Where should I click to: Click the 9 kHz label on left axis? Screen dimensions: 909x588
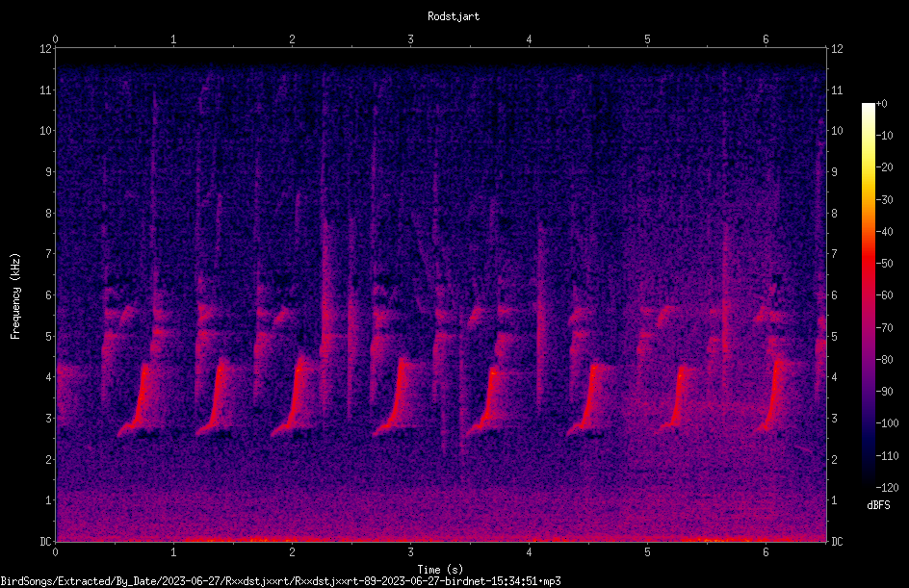(x=49, y=172)
